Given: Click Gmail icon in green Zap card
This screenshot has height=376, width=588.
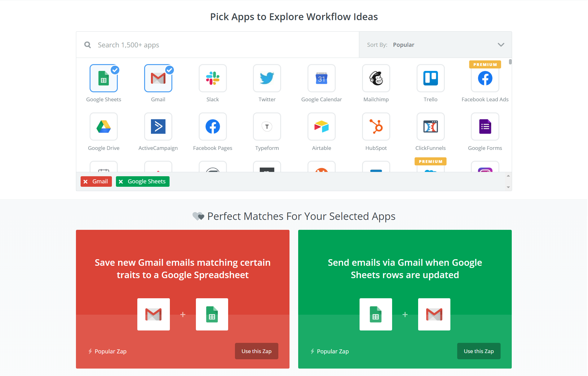Looking at the screenshot, I should click(x=434, y=314).
